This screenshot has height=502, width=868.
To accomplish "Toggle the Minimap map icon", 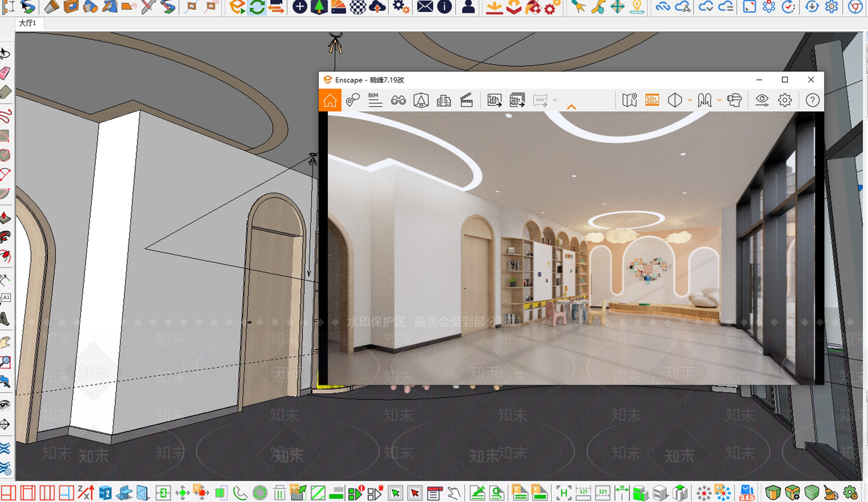I will point(629,100).
